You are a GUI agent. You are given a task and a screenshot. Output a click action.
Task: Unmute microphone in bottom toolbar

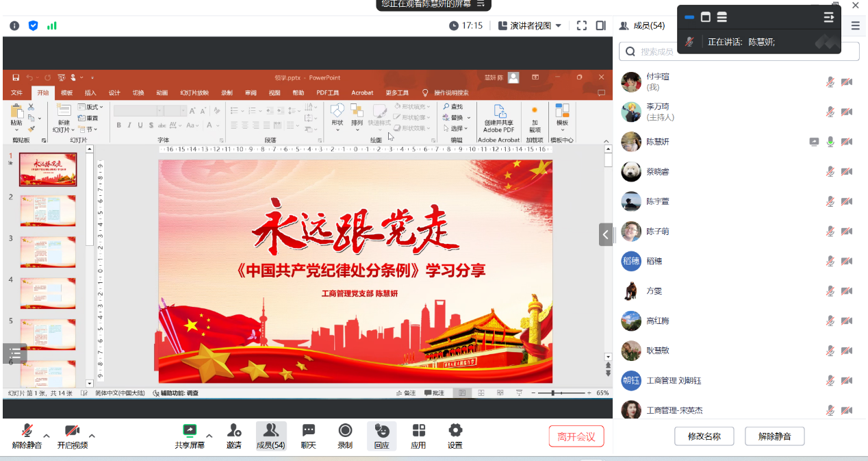27,436
